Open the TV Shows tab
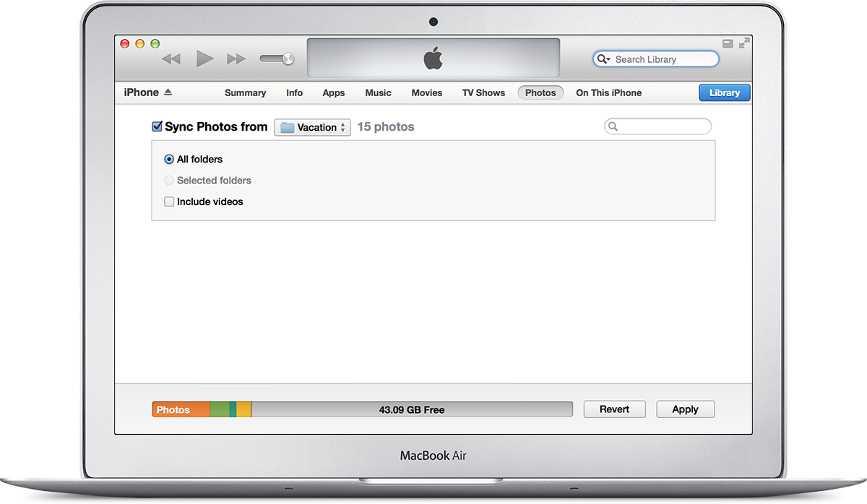This screenshot has height=504, width=867. 483,92
